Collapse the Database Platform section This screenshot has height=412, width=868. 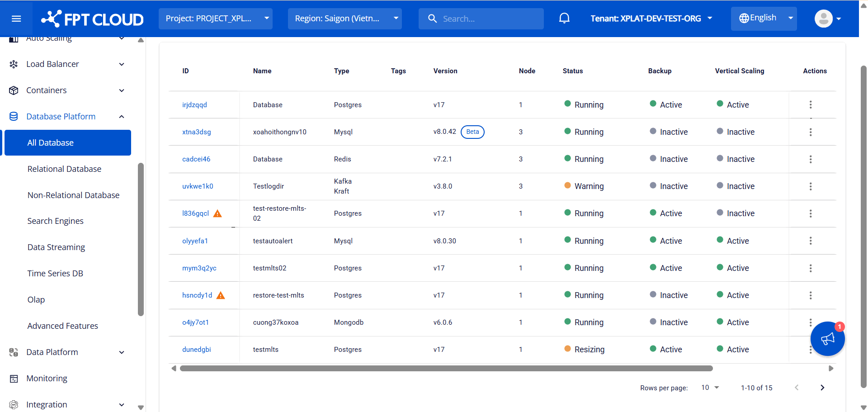tap(121, 117)
